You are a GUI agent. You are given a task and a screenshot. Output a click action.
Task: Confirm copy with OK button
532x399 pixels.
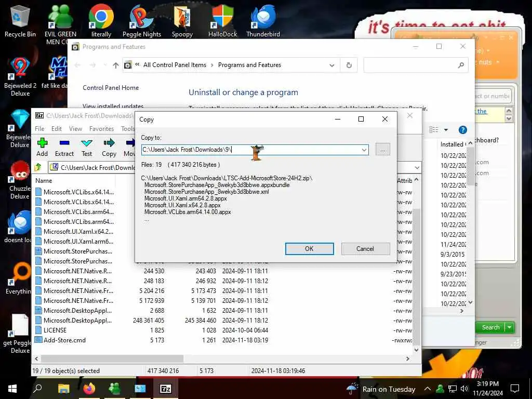309,249
